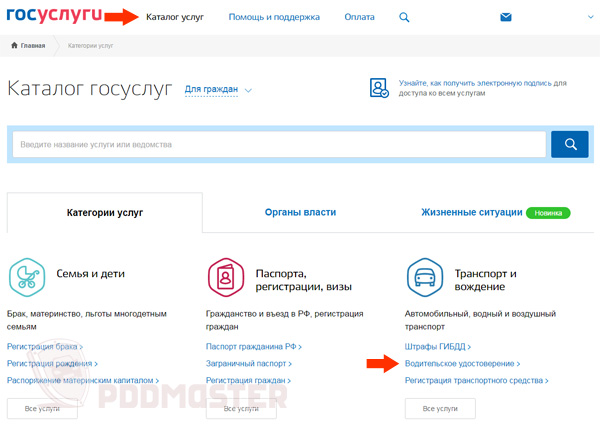Image resolution: width=600 pixels, height=427 pixels.
Task: Click Все услуги under Паспорта, регистрации
Action: click(x=241, y=409)
